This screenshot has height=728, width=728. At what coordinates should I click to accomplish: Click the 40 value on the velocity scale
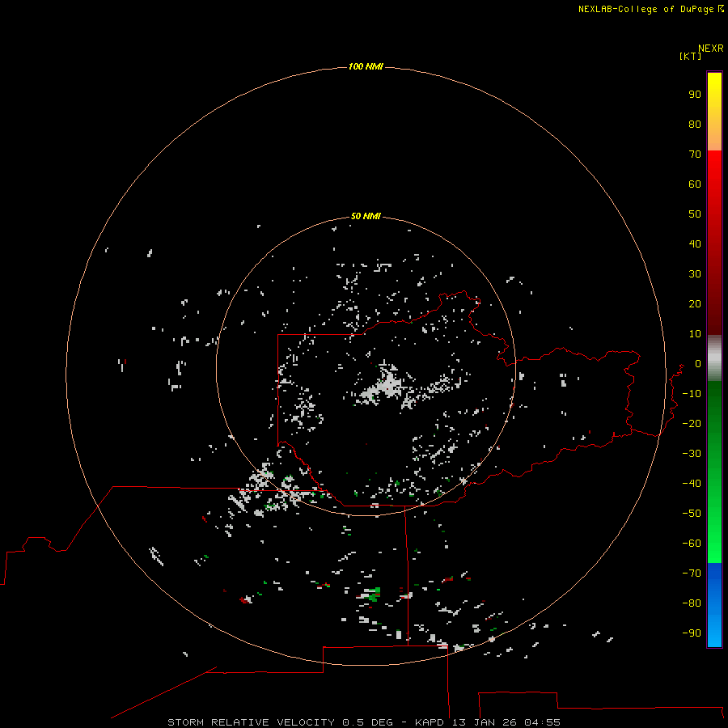(x=695, y=244)
